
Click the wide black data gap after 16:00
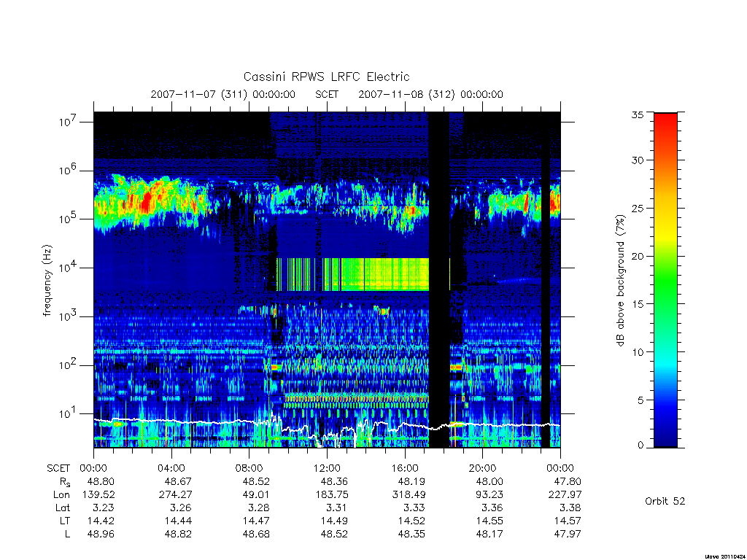[x=438, y=280]
